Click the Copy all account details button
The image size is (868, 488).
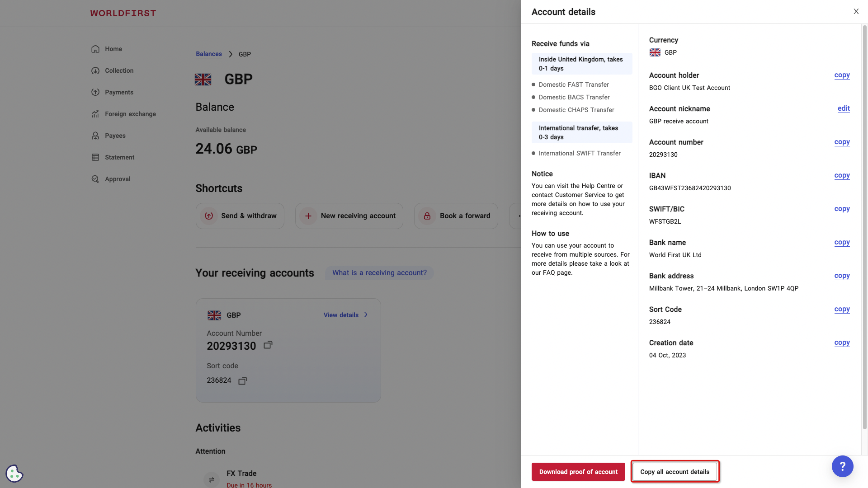675,471
